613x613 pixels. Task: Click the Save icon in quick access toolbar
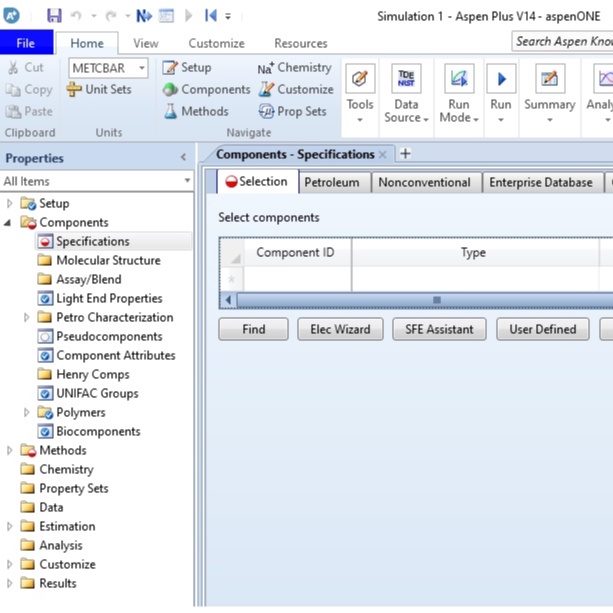(54, 16)
